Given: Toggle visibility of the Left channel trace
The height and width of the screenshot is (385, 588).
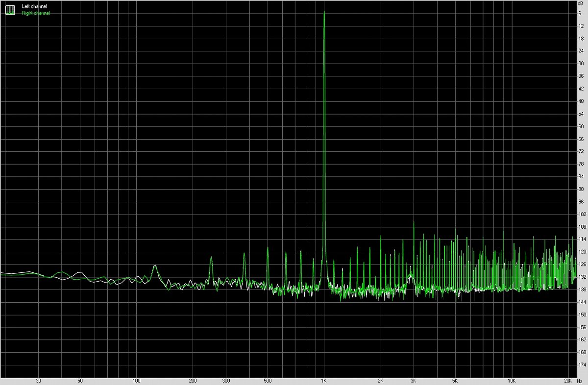Looking at the screenshot, I should tap(34, 6).
